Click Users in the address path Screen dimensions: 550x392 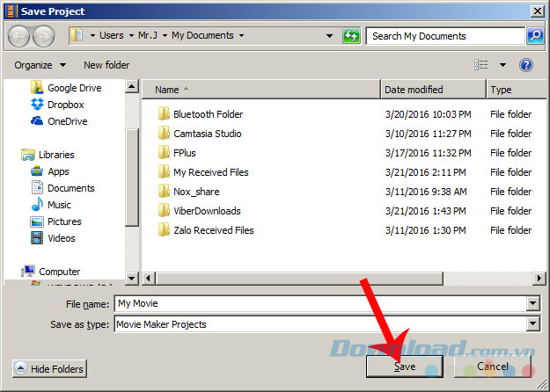(x=112, y=35)
